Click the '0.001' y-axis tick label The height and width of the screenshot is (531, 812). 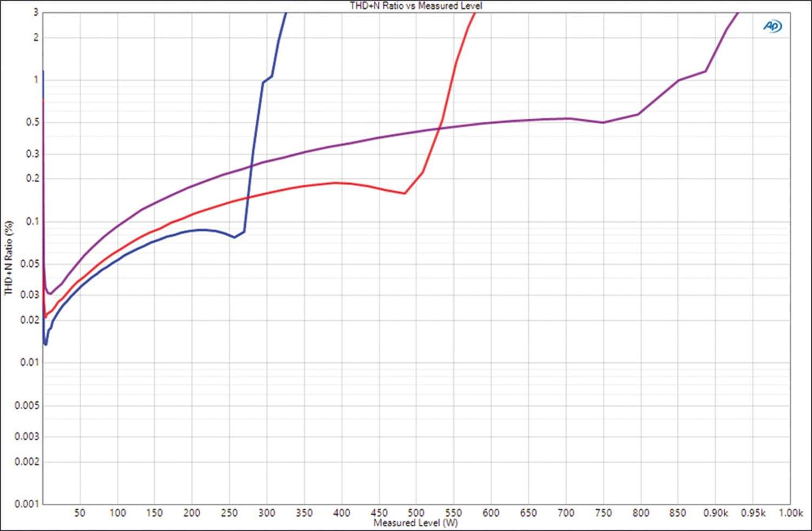click(x=27, y=504)
